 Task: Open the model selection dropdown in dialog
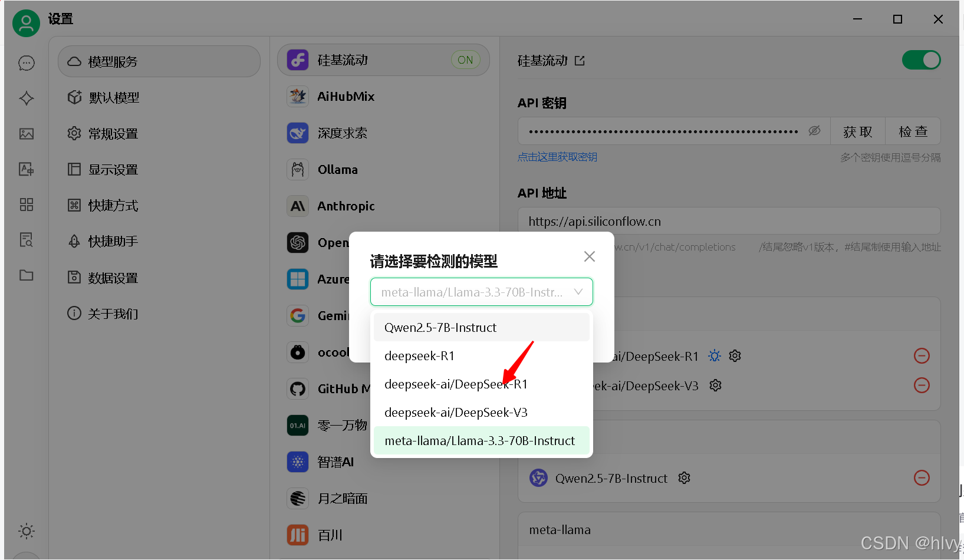pos(482,292)
